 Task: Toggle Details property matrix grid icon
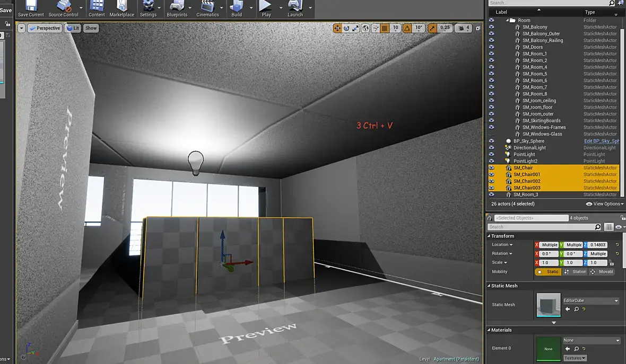click(x=608, y=227)
